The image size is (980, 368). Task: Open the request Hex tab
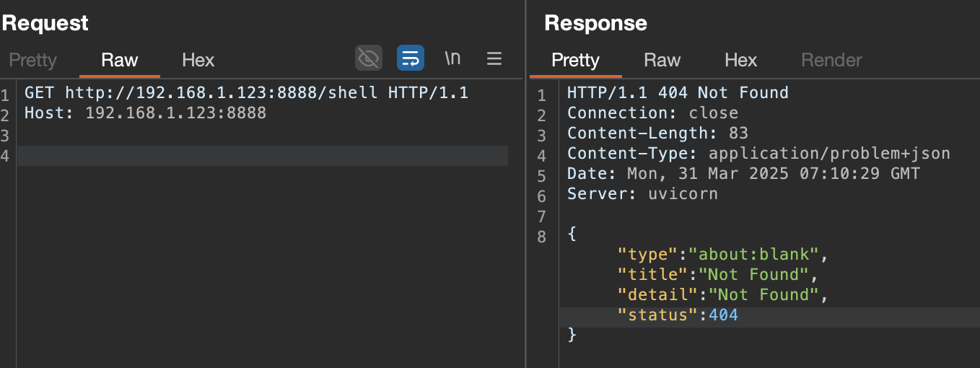[x=198, y=60]
